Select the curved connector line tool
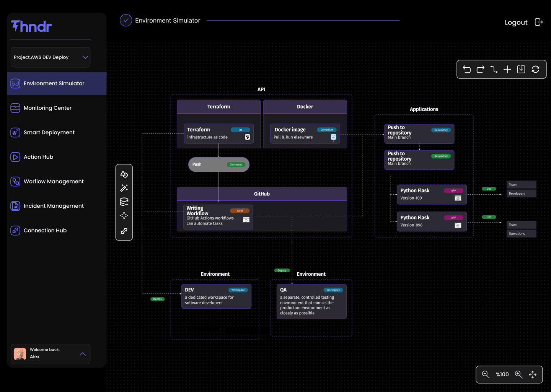The height and width of the screenshot is (392, 551). pos(494,69)
